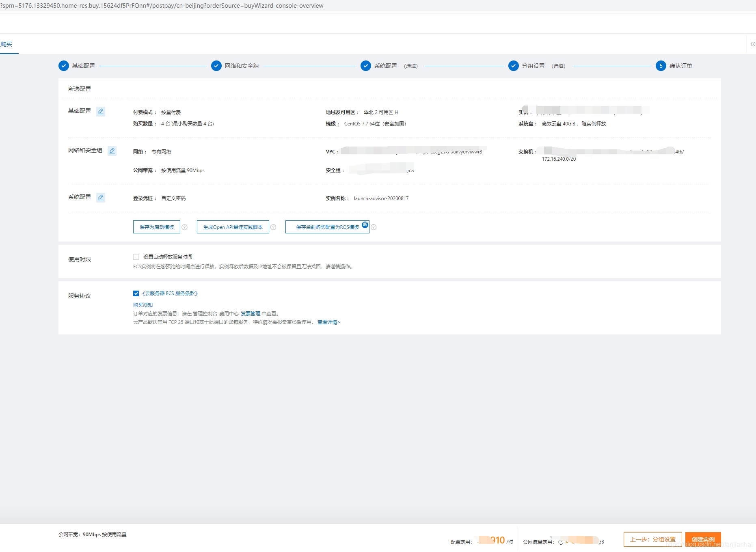
Task: Enable 设置自动释放服务时间 checkbox
Action: 136,257
